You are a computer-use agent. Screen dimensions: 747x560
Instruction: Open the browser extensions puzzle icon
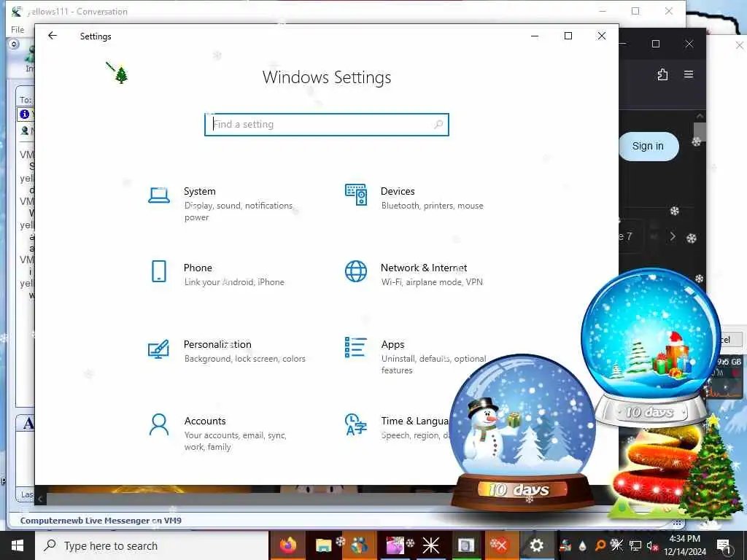coord(662,74)
